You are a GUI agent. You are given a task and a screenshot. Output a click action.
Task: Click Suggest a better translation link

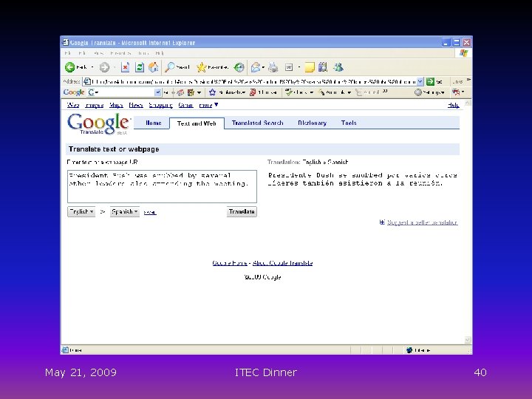423,222
